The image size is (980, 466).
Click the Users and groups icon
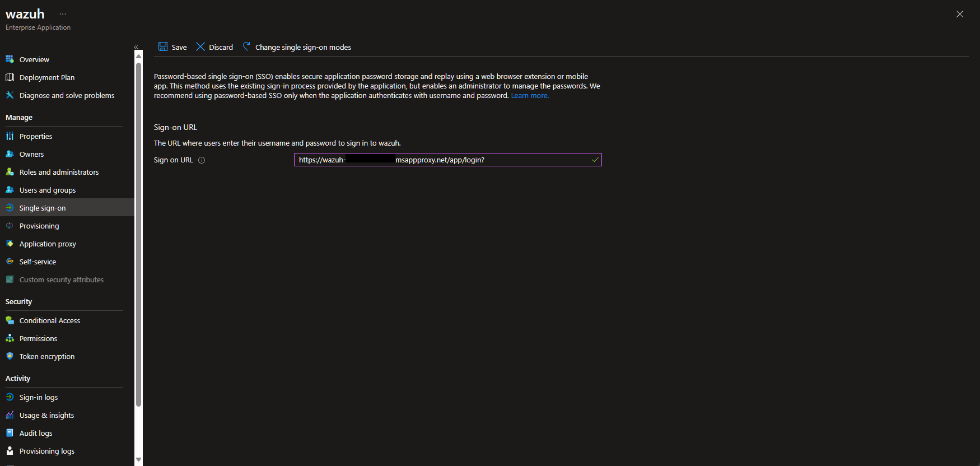point(10,190)
